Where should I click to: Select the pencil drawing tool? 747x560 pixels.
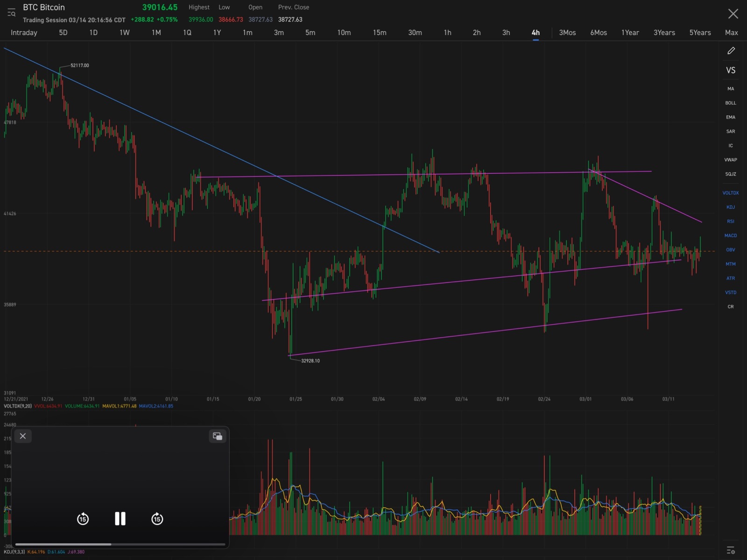pyautogui.click(x=731, y=50)
